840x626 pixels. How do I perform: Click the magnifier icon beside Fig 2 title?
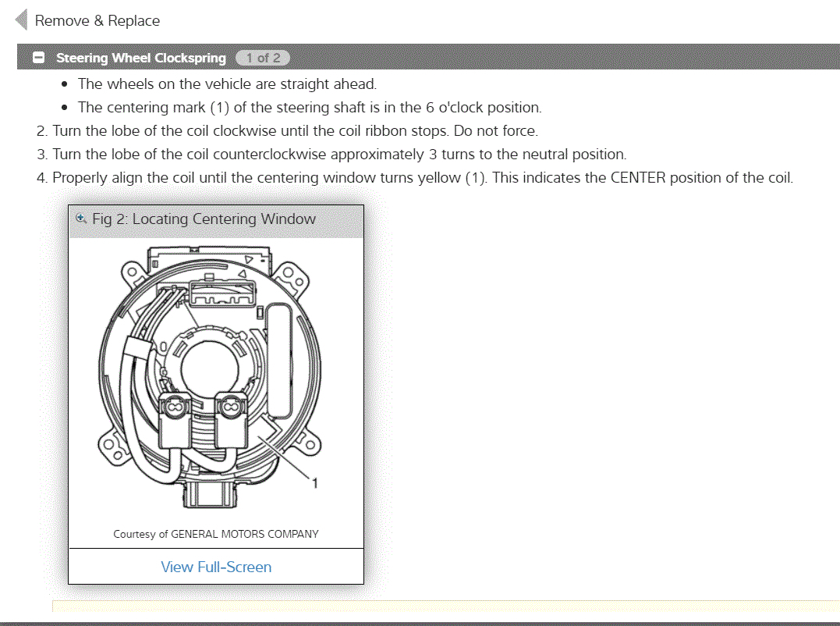(x=81, y=218)
